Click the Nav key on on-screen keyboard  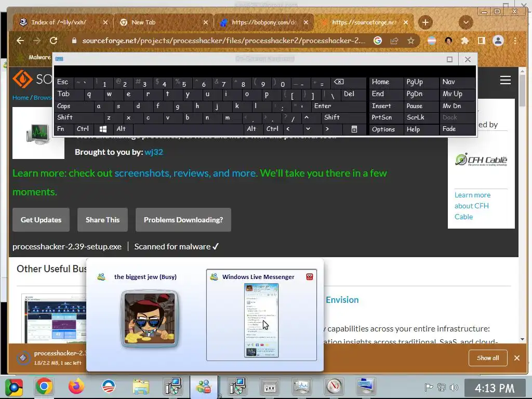(x=458, y=82)
